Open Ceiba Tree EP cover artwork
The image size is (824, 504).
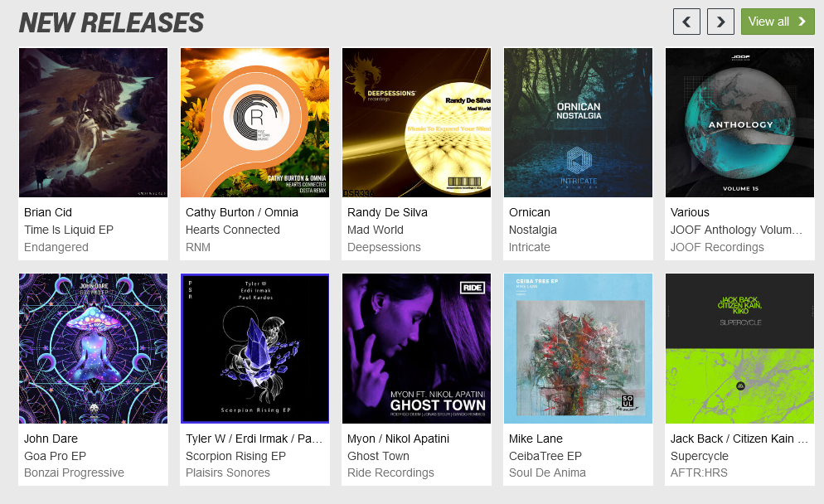tap(578, 348)
